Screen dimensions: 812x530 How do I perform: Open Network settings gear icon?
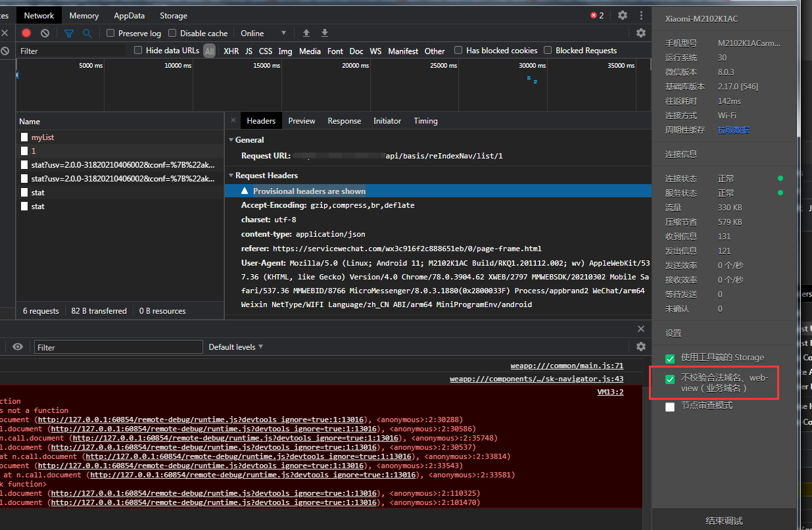[641, 33]
